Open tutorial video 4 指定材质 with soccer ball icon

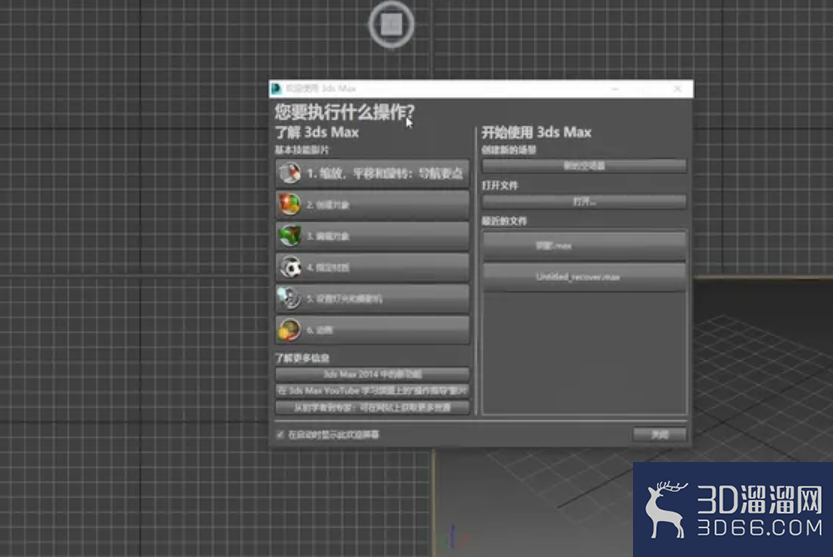coord(372,267)
